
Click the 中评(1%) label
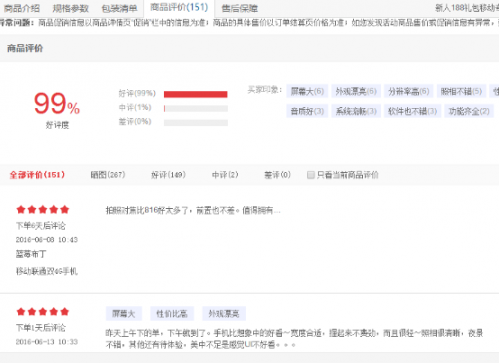[135, 107]
